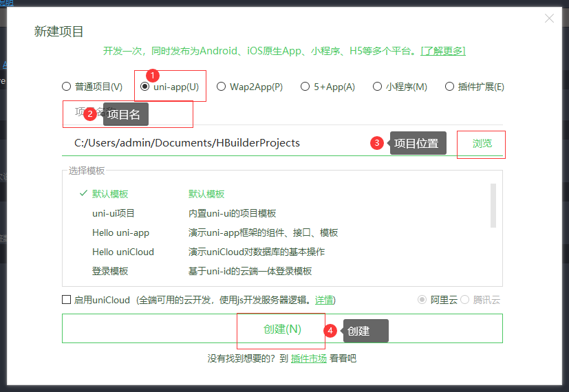Click the 内置uni-ui的项目模板 description
Image resolution: width=569 pixels, height=392 pixels.
pos(233,213)
